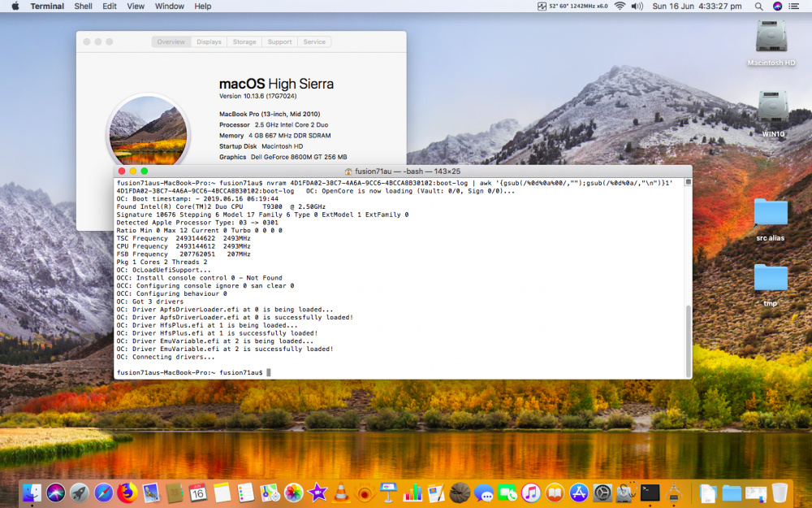The height and width of the screenshot is (508, 812).
Task: Open Mail stamp icon in dock
Action: click(x=151, y=493)
